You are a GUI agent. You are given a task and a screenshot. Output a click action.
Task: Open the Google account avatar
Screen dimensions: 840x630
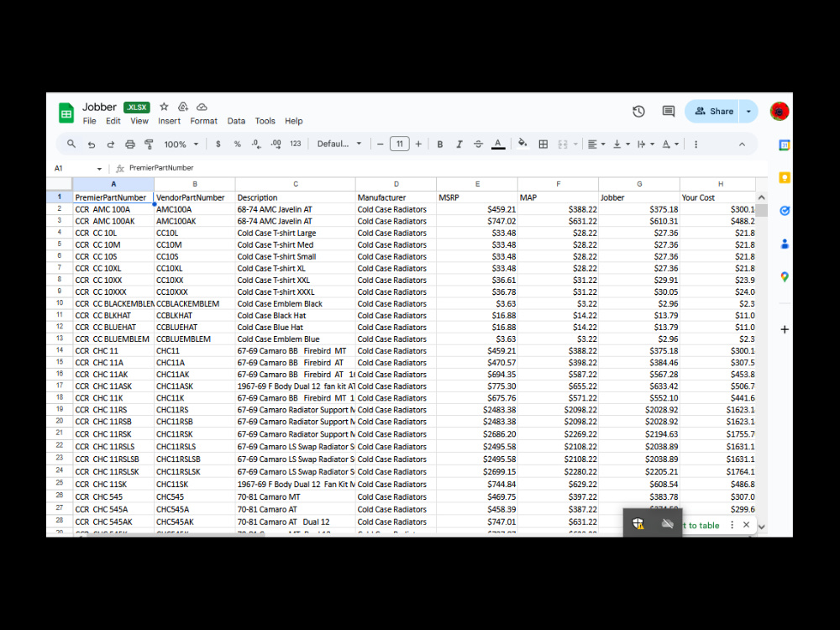(x=780, y=112)
